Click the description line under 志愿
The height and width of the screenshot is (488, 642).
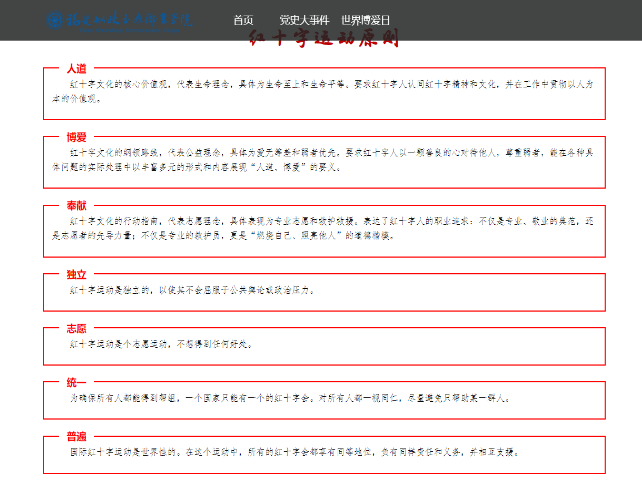pyautogui.click(x=160, y=343)
